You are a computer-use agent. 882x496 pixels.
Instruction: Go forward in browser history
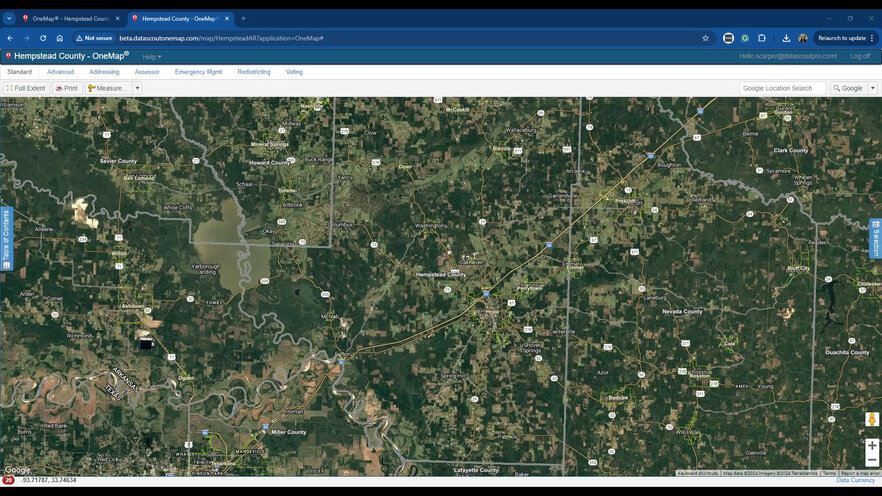point(26,38)
